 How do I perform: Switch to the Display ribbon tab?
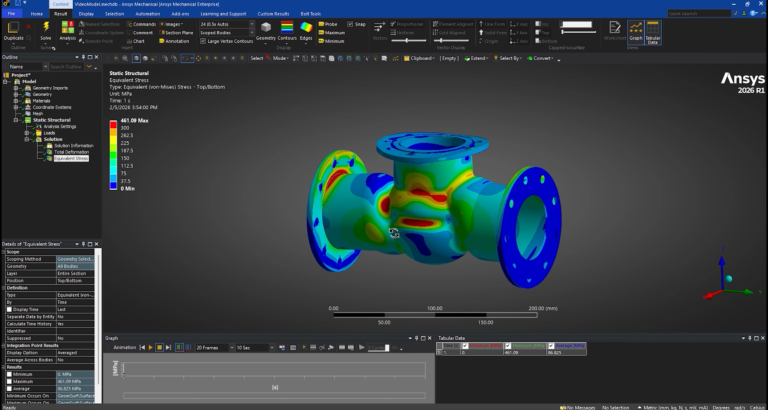click(86, 14)
